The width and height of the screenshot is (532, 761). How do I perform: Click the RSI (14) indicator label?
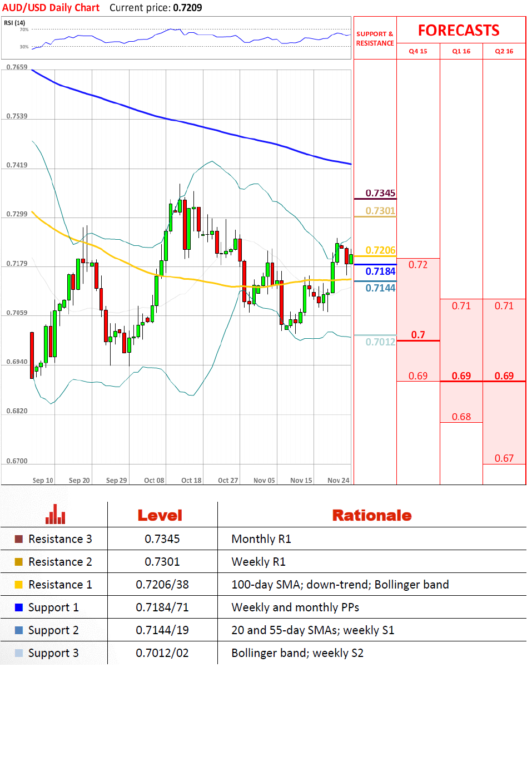pyautogui.click(x=14, y=23)
